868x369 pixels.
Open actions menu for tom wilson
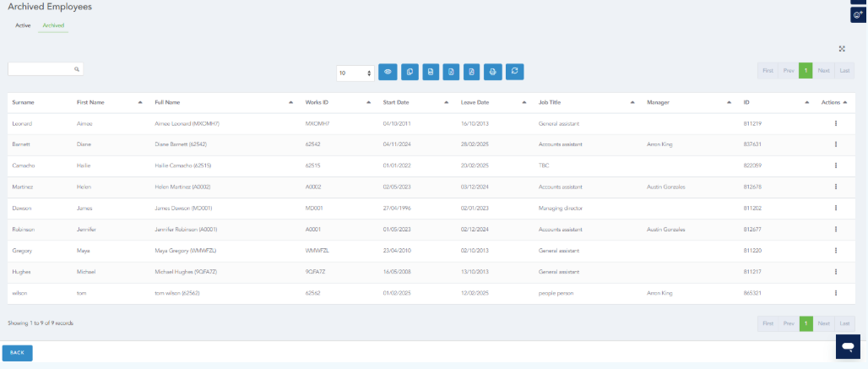(x=835, y=293)
